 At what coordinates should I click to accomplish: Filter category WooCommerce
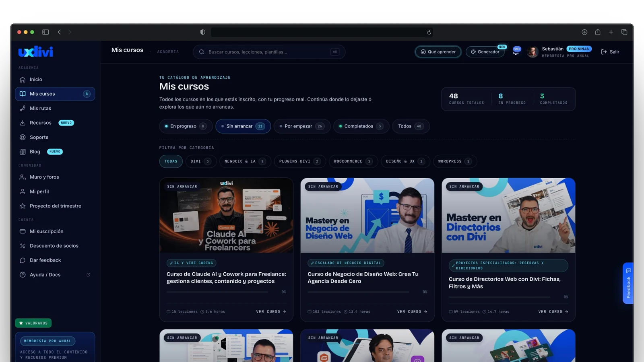tap(353, 161)
